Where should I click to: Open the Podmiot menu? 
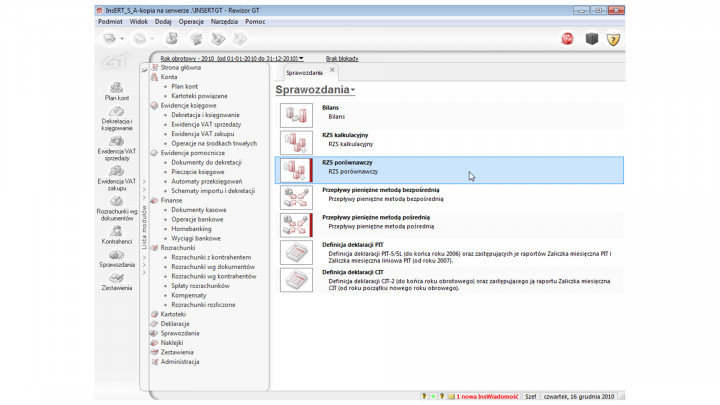110,22
